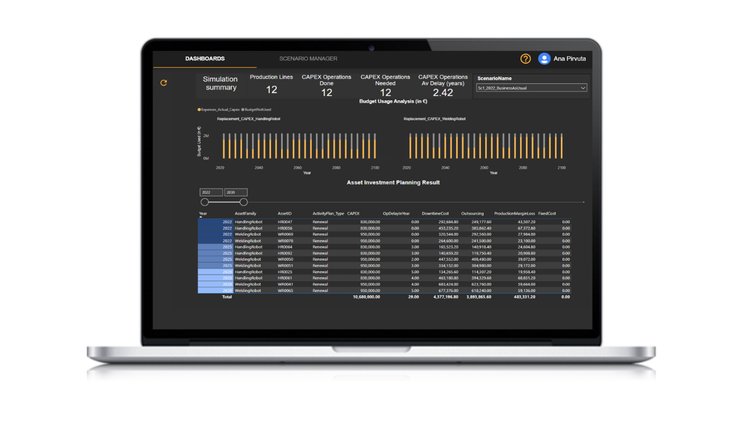Sort by the Outsourcing column header

tap(472, 213)
